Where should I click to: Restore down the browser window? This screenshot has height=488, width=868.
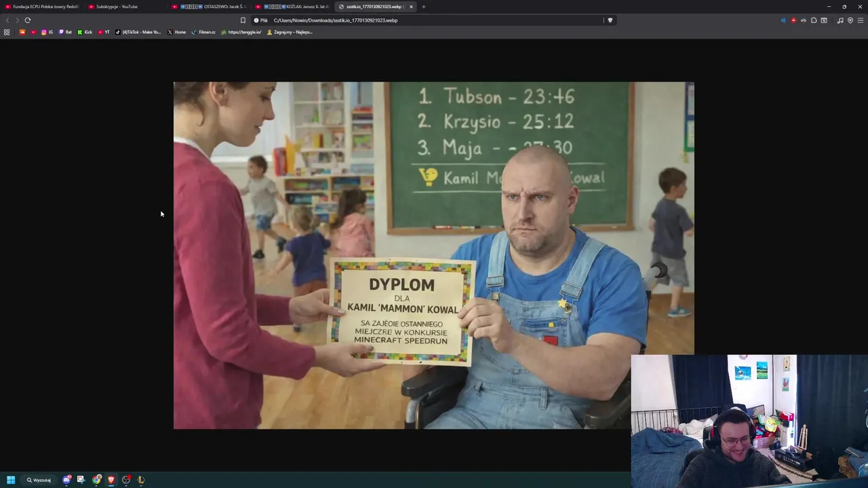coord(844,7)
